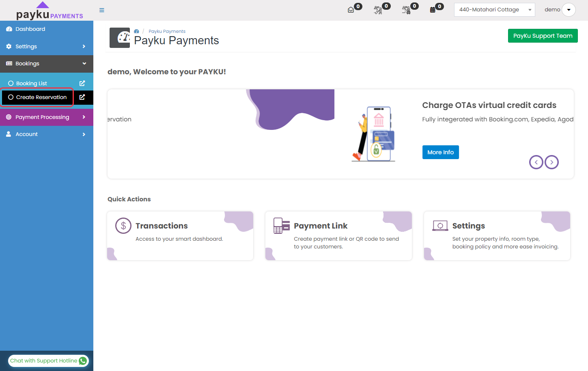The image size is (588, 371).
Task: Go to previous carousel slide
Action: 536,162
